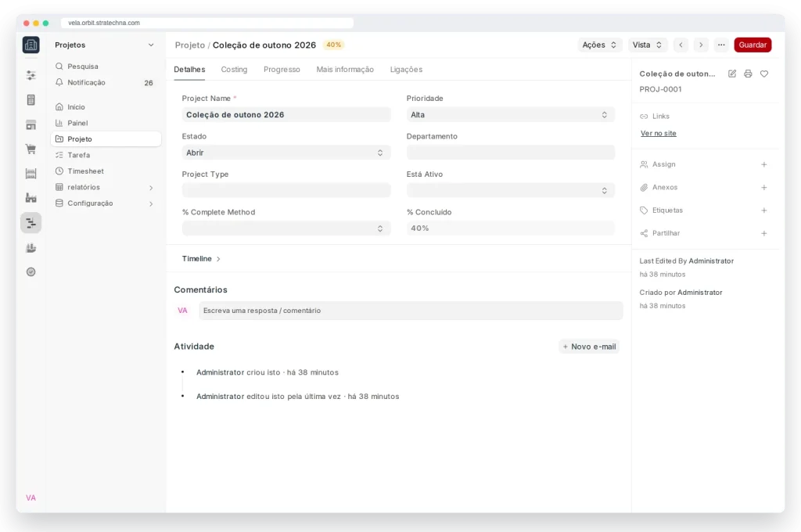The width and height of the screenshot is (801, 532).
Task: Open the storefront module icon in left rail
Action: tap(31, 124)
